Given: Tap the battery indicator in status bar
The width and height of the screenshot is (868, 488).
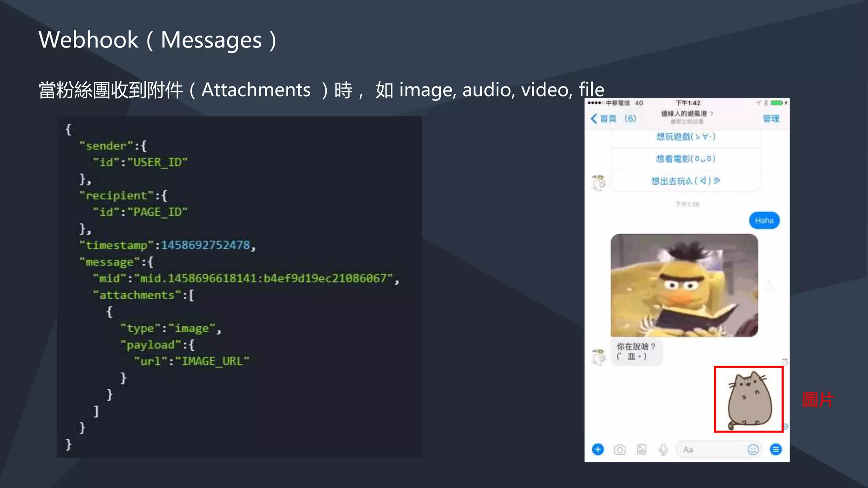Looking at the screenshot, I should [777, 103].
